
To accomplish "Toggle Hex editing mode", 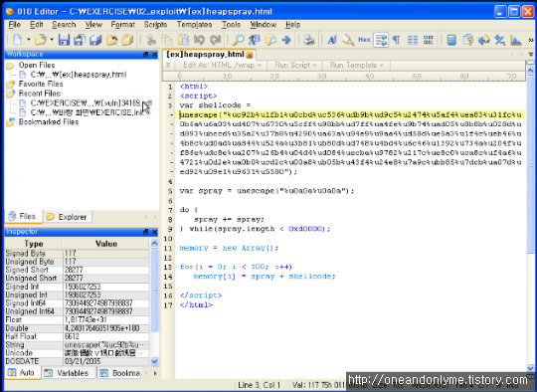I will (x=364, y=40).
